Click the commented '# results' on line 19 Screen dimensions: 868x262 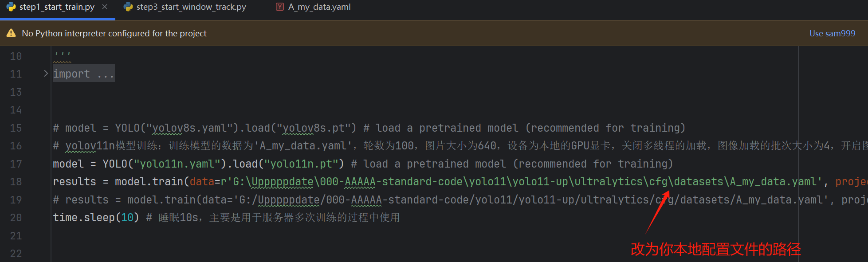click(x=81, y=200)
